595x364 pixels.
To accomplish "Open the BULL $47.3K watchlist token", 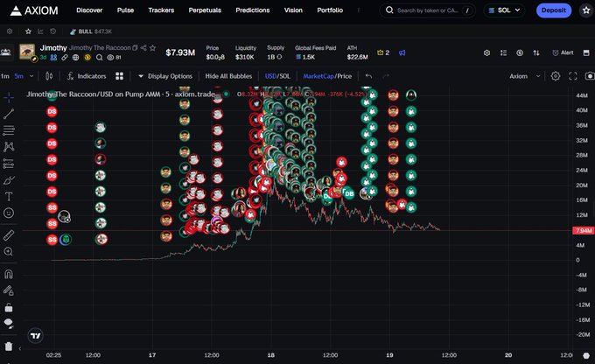I will click(91, 31).
